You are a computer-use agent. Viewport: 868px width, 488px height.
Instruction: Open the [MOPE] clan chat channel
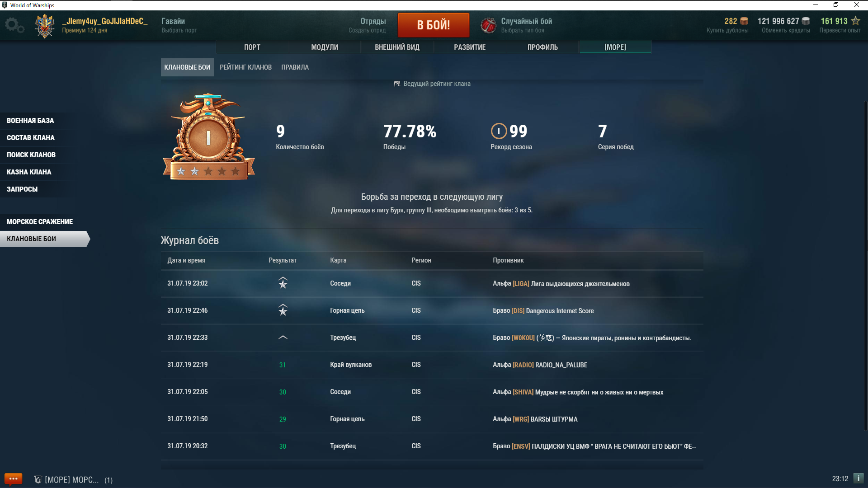point(71,480)
